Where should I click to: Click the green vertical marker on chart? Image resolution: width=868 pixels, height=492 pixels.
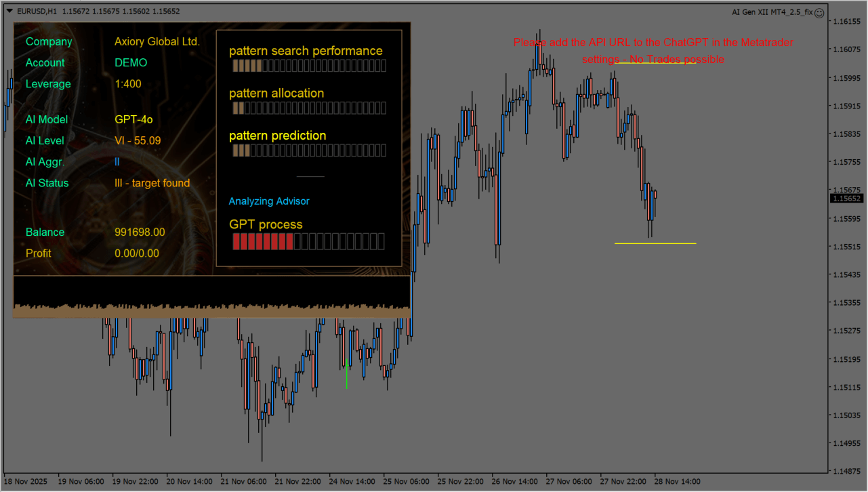[x=346, y=376]
